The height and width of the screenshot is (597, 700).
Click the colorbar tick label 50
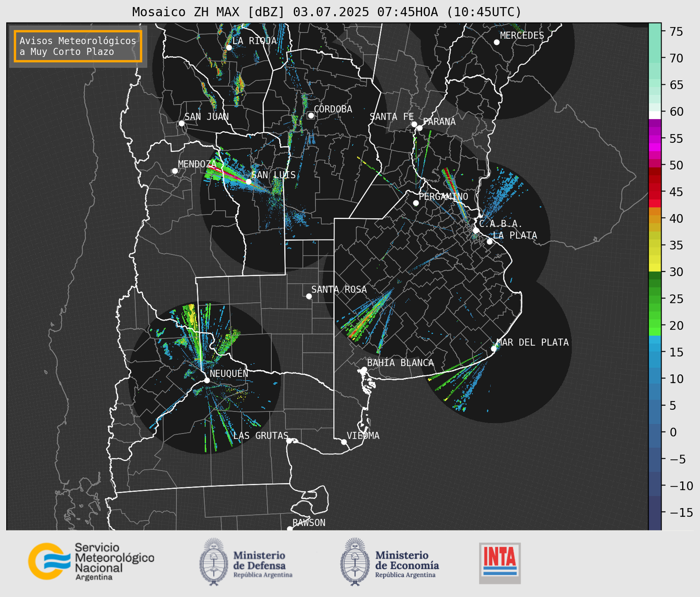(x=676, y=165)
